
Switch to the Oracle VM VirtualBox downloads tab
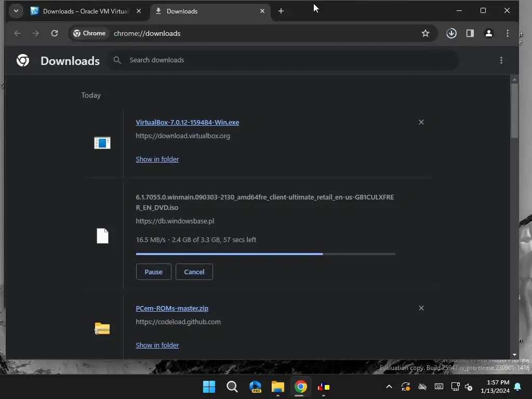tap(86, 11)
